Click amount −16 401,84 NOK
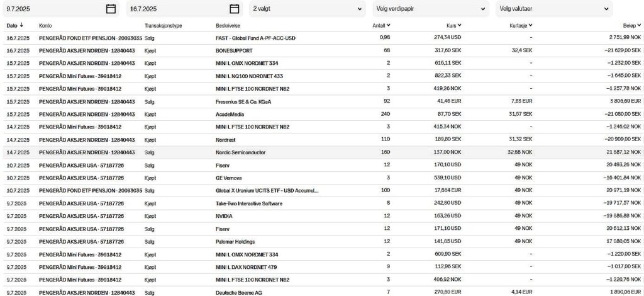This screenshot has height=296, width=644. (622, 178)
